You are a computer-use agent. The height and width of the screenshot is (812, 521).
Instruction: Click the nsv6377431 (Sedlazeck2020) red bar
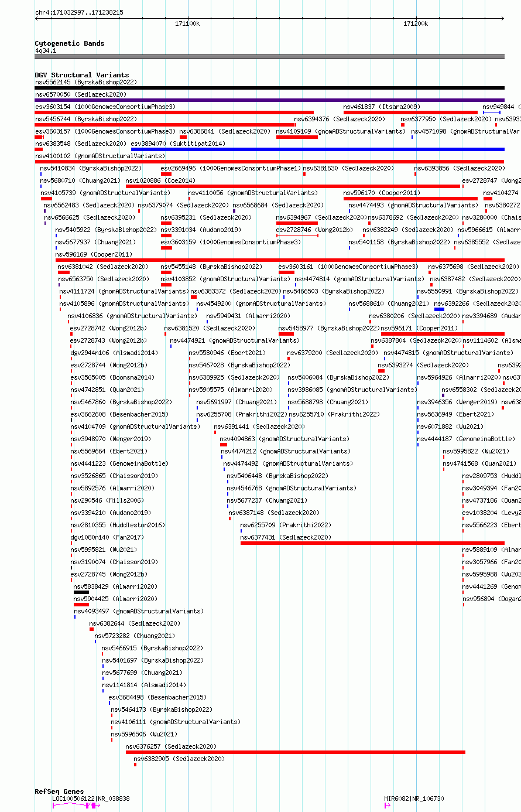[372, 543]
